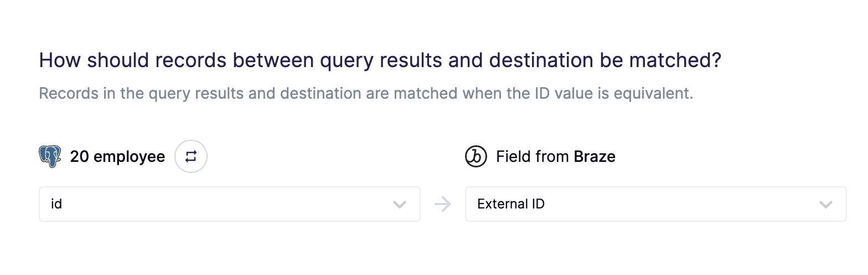Viewport: 868px width, 275px height.
Task: Click the number 20 in the model name
Action: click(80, 157)
